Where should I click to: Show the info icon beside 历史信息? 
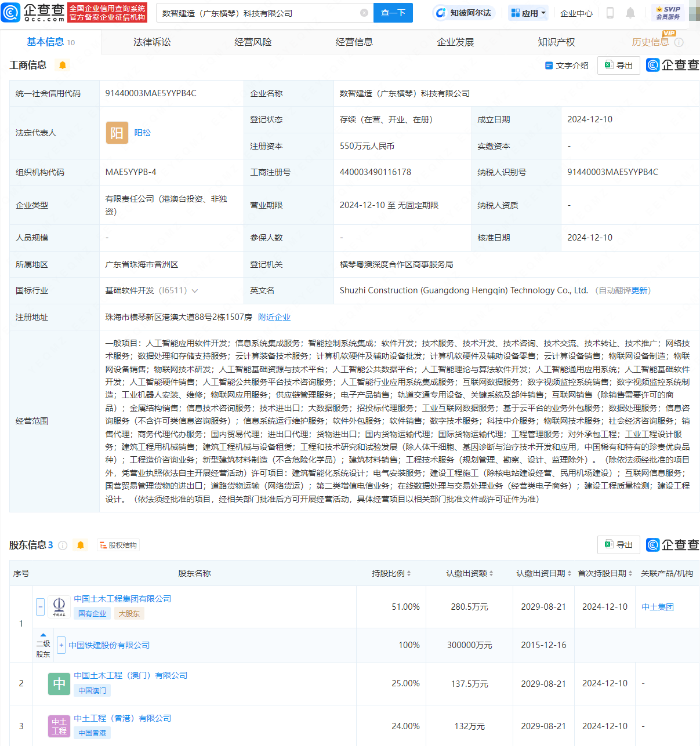679,42
